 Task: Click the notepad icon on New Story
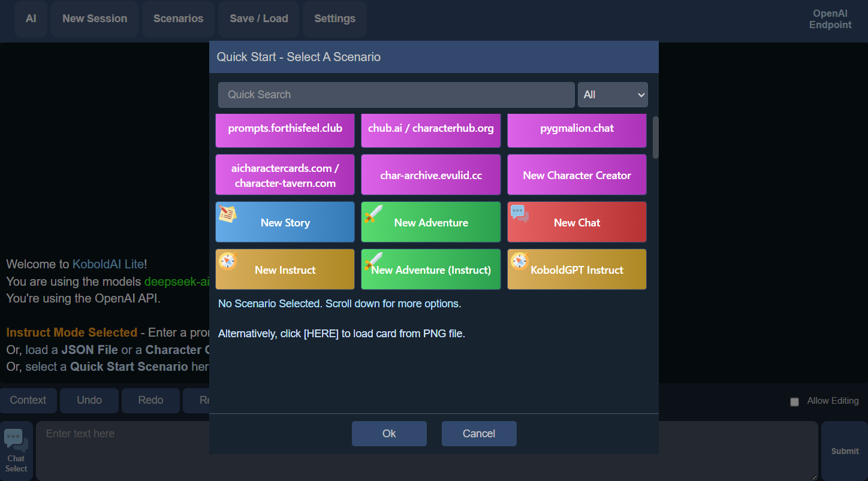[227, 214]
